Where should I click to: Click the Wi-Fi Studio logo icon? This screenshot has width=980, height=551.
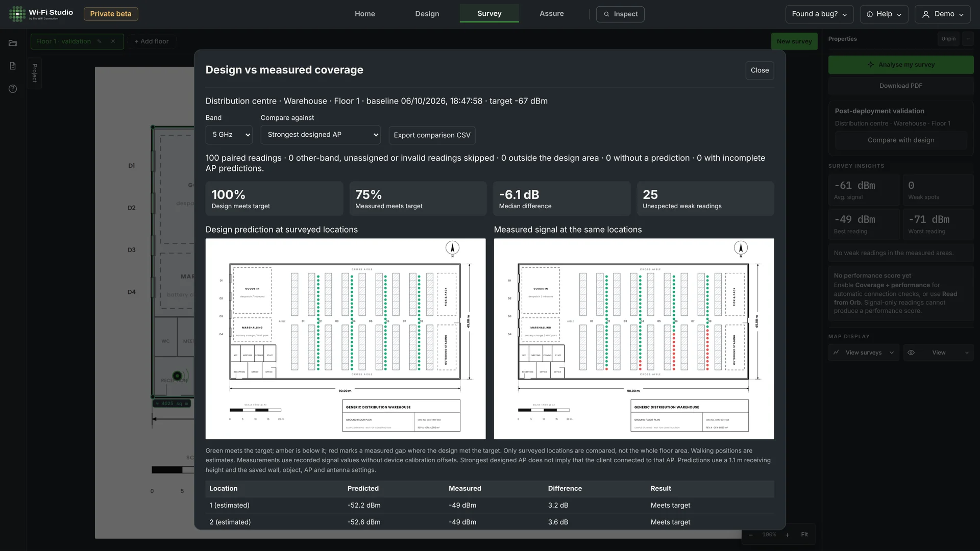tap(17, 14)
